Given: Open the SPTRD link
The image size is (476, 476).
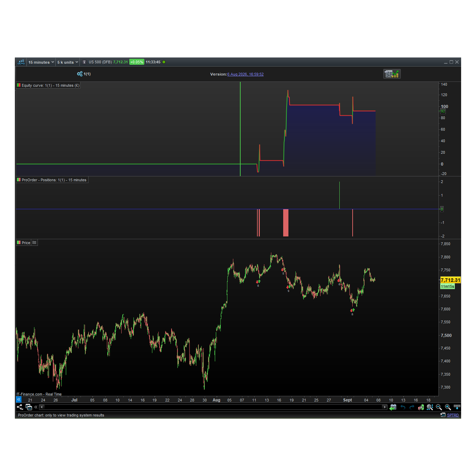Looking at the screenshot, I should tap(453, 415).
